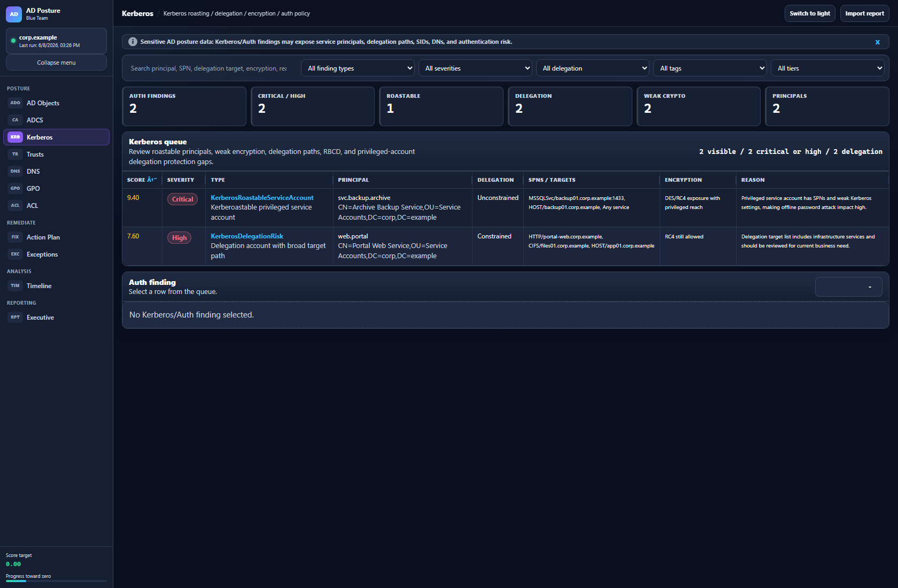Click the Auth Findings summary card
This screenshot has height=588, width=898.
(x=184, y=106)
